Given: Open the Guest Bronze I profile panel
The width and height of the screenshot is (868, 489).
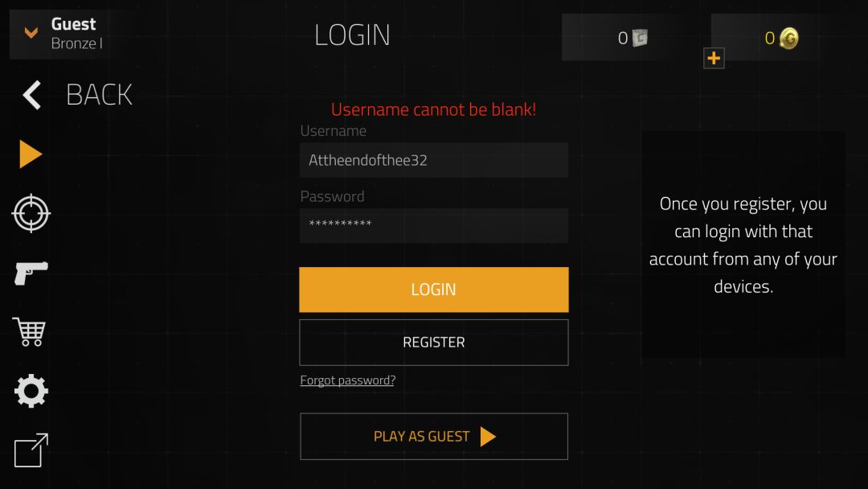Looking at the screenshot, I should click(65, 34).
